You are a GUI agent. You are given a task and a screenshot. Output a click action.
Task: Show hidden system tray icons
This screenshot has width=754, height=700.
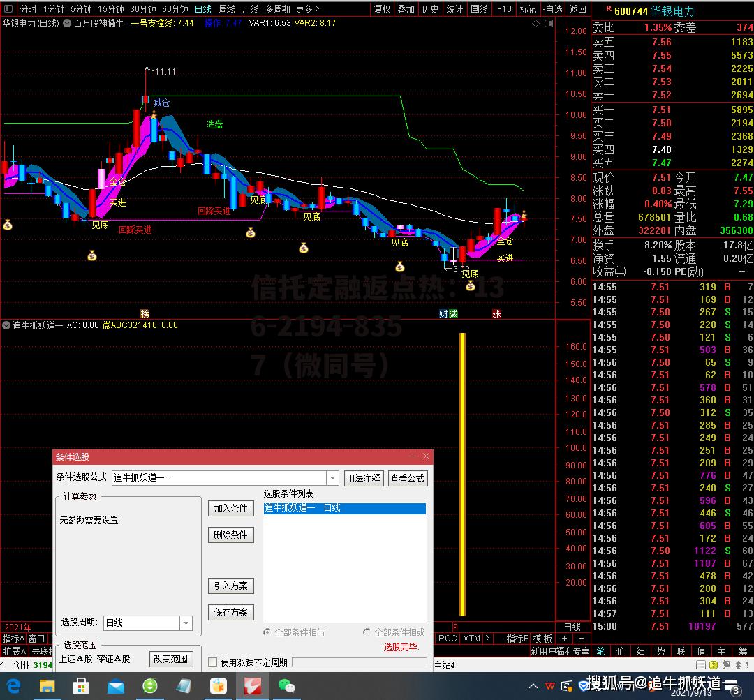click(x=533, y=686)
